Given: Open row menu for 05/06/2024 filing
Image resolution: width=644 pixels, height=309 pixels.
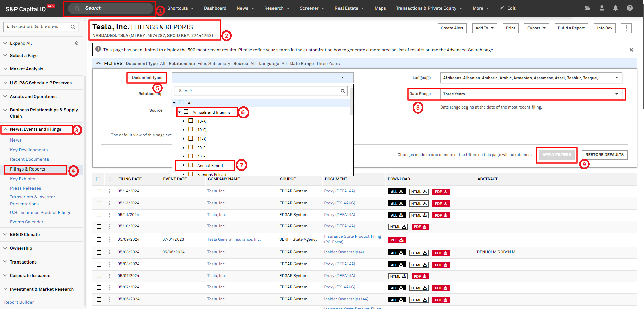Looking at the screenshot, I should click(109, 299).
